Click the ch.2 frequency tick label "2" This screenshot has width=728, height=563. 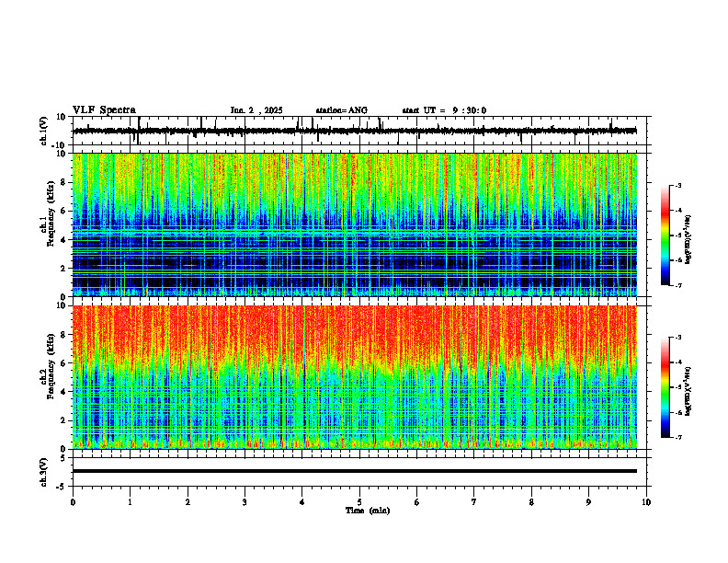(x=63, y=420)
